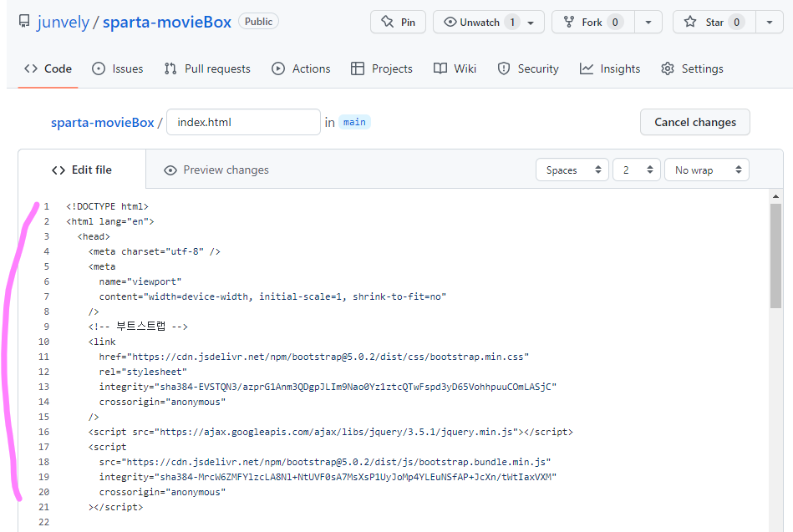
Task: Click the bootstrap.min.css href line
Action: (314, 357)
